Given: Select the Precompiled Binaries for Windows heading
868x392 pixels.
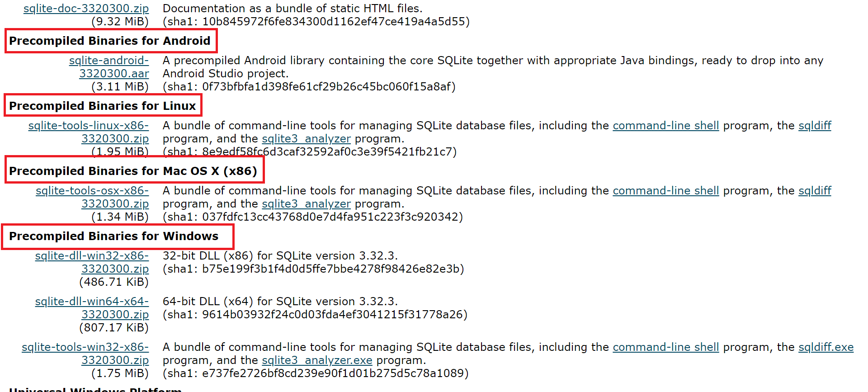Looking at the screenshot, I should pos(113,236).
